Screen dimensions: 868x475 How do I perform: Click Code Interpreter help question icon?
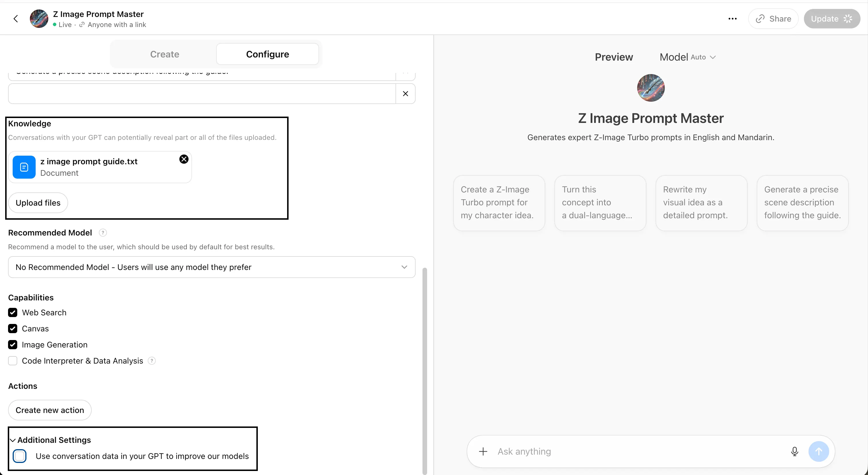click(x=152, y=361)
